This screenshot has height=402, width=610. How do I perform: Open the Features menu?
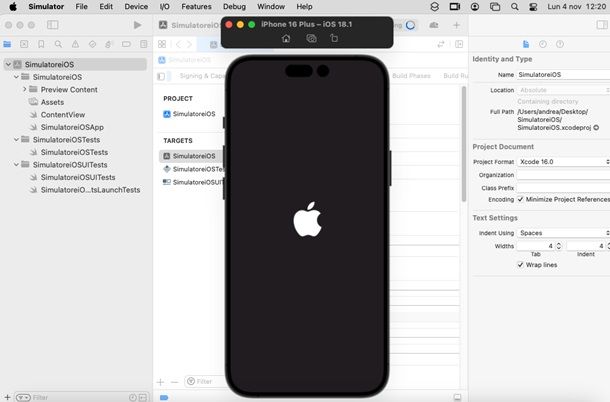pyautogui.click(x=196, y=7)
